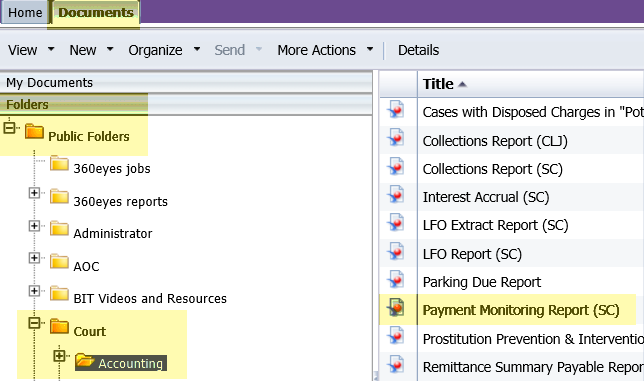Expand the AOC folder
This screenshot has height=381, width=644.
pos(34,258)
